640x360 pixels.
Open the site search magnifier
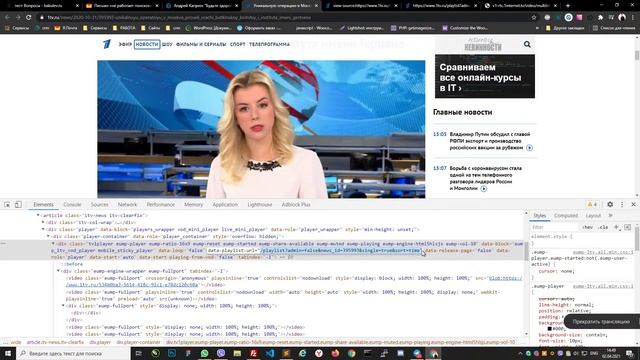click(527, 44)
